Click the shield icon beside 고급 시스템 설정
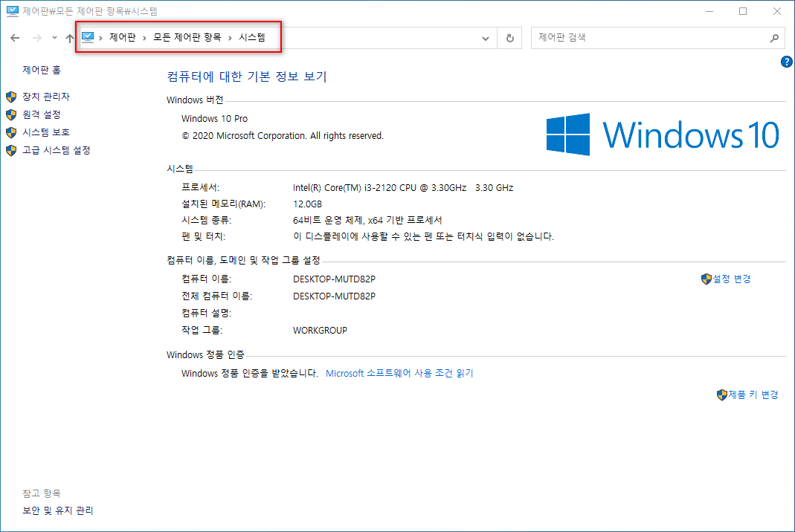Screen dimensions: 795x532 (x=11, y=151)
